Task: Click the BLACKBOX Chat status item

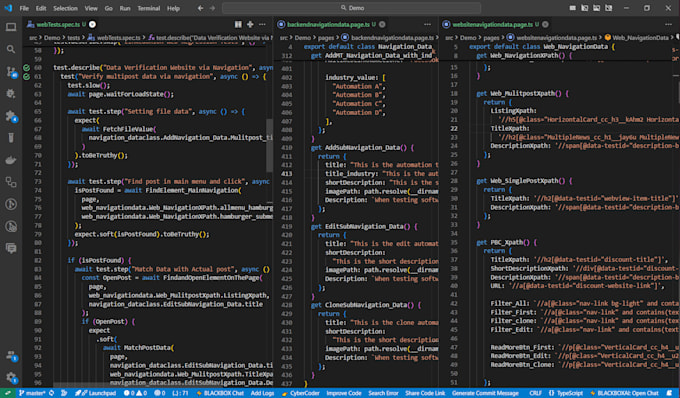Action: tap(220, 393)
